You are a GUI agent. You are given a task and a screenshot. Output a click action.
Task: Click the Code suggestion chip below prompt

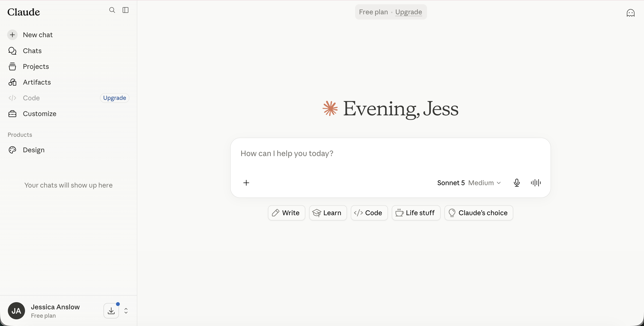[369, 213]
